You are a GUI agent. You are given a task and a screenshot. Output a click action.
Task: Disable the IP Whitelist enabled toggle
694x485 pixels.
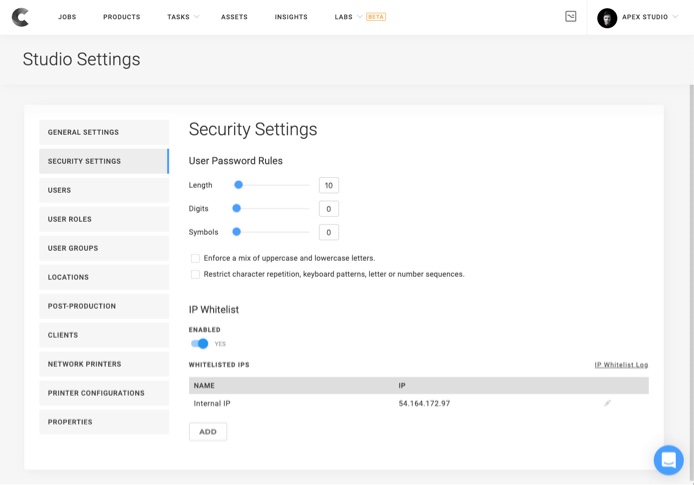(200, 344)
